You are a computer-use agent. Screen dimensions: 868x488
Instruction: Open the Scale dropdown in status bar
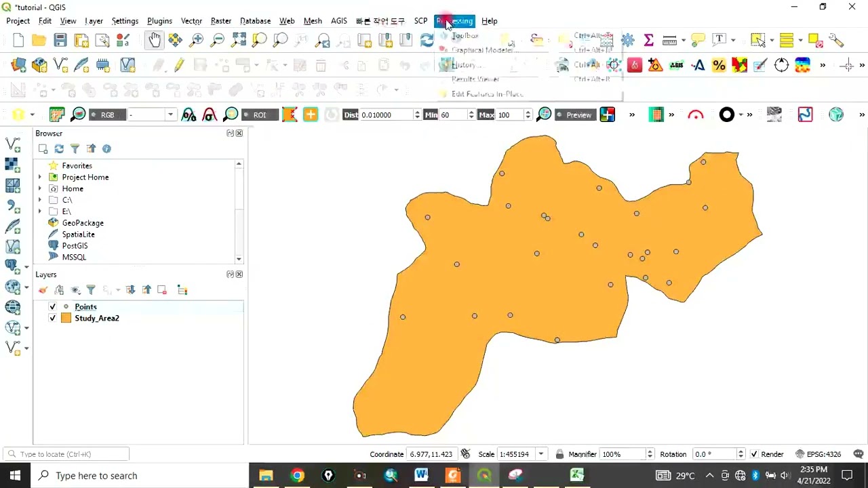(541, 454)
